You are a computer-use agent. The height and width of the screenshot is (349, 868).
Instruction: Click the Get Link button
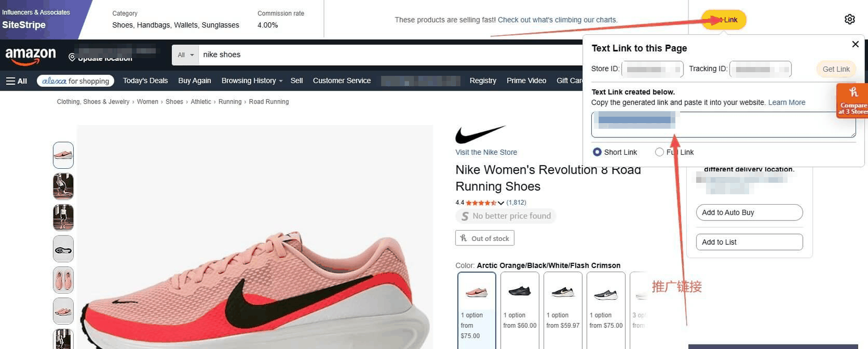click(836, 69)
